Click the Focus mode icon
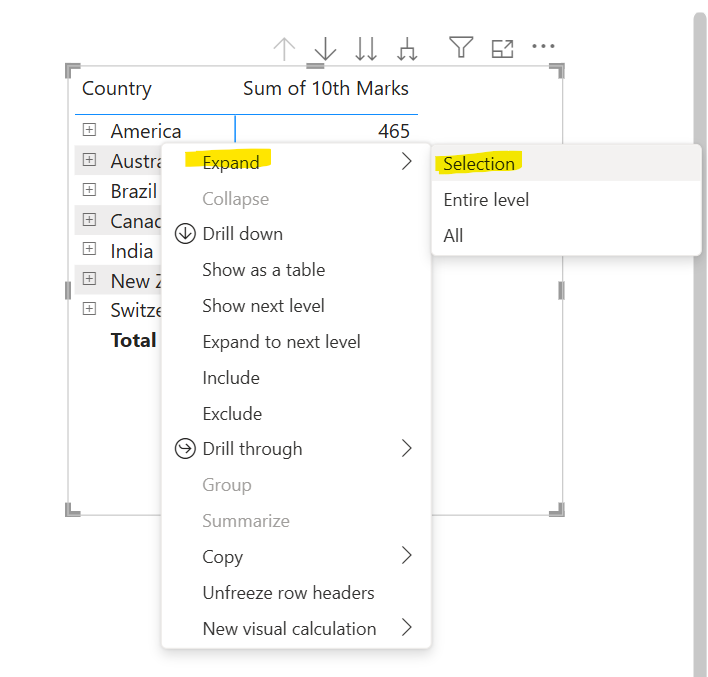708x677 pixels. pos(502,47)
